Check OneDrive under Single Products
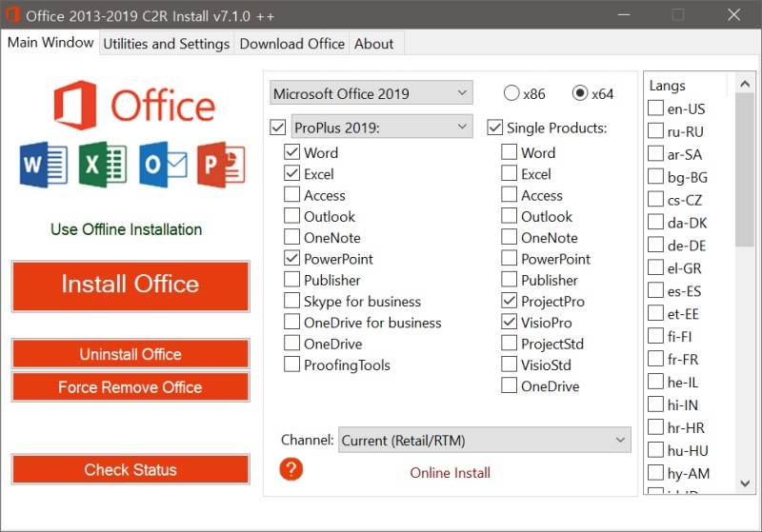The height and width of the screenshot is (532, 762). [509, 385]
